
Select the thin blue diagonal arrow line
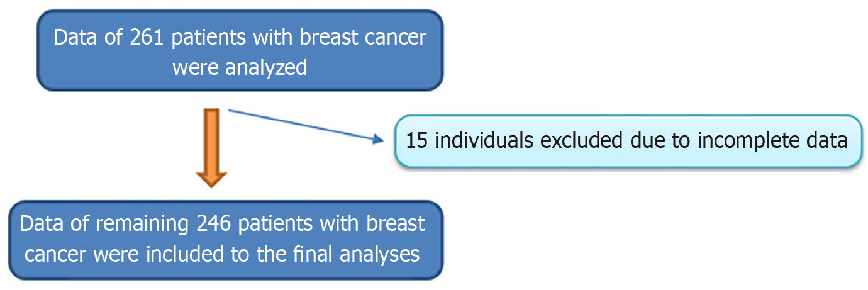point(304,126)
